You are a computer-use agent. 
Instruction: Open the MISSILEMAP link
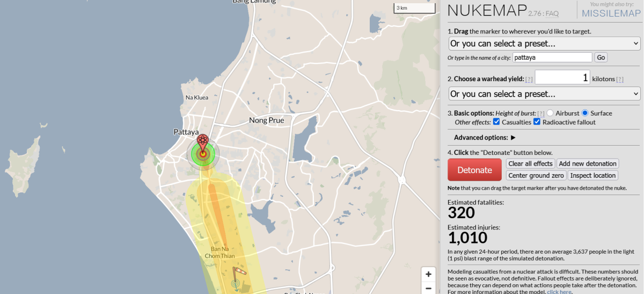tap(611, 13)
